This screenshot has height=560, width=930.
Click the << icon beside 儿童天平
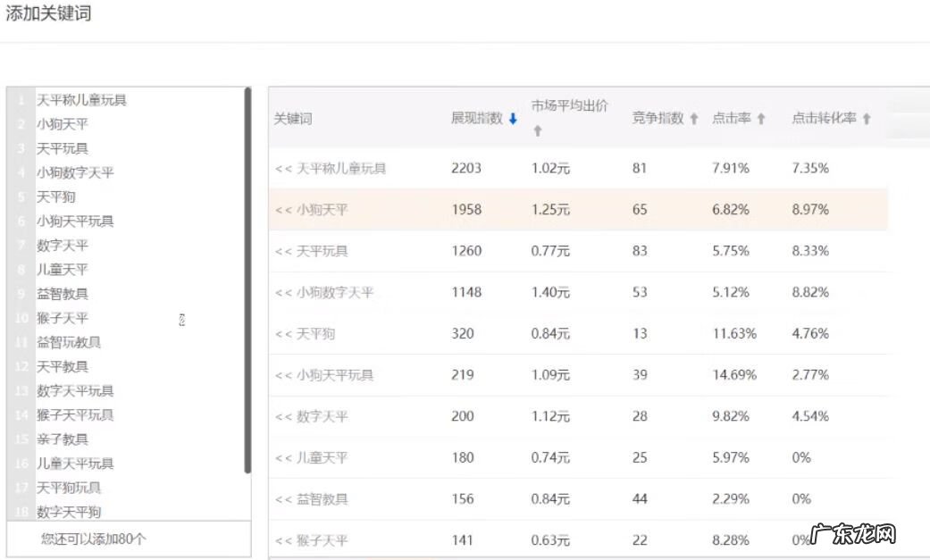(x=283, y=457)
